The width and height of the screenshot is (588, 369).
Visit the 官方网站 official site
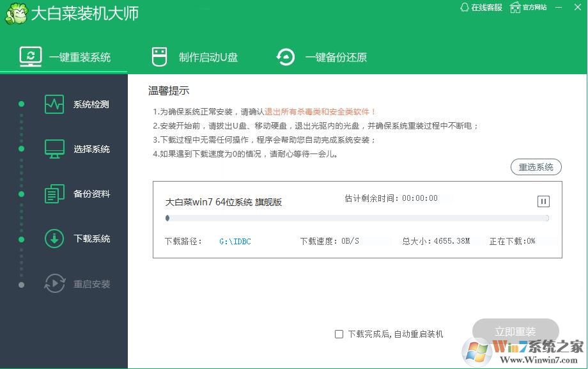(x=528, y=7)
